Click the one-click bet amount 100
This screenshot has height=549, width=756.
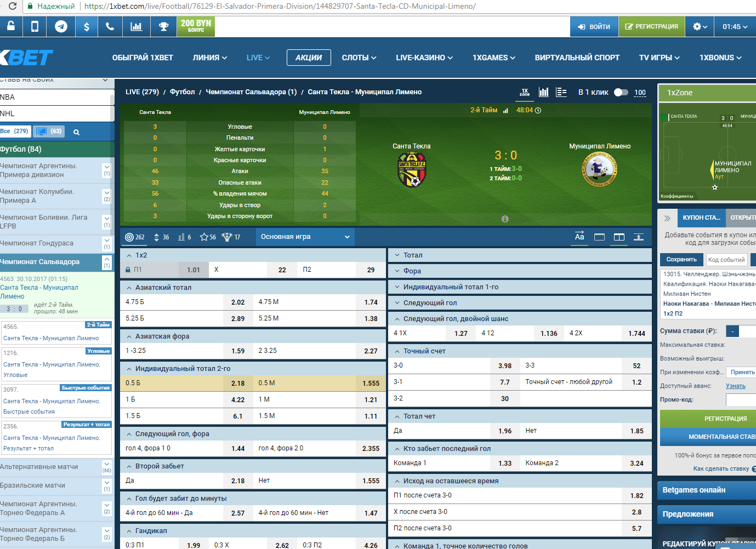pyautogui.click(x=640, y=93)
